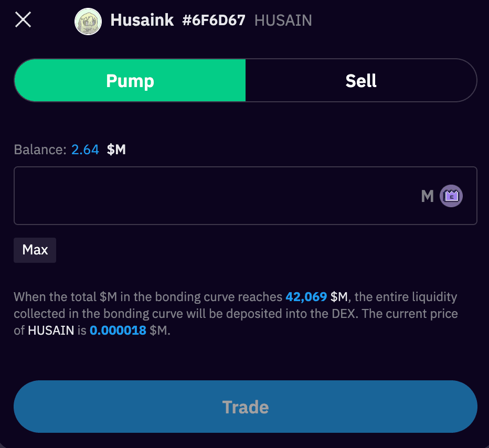Click the purple $M token icon
Image resolution: width=489 pixels, height=448 pixels.
click(451, 196)
